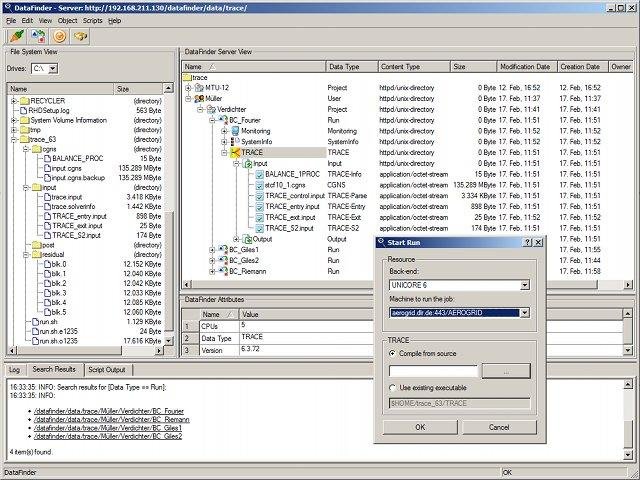
Task: Click the green connect toolbar icon
Action: pos(17,35)
